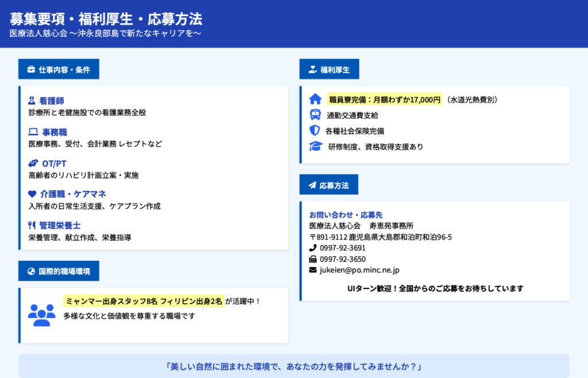Select the 応募方法 section header
The height and width of the screenshot is (378, 588).
(328, 185)
